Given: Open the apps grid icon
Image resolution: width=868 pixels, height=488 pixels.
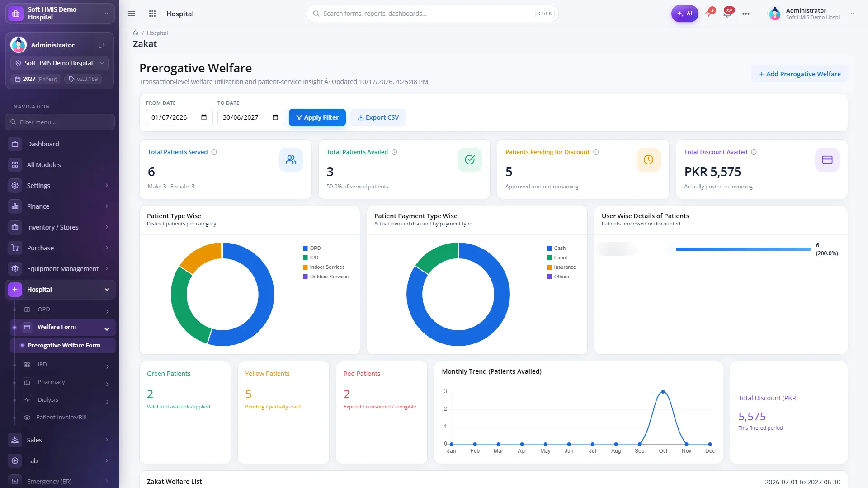Looking at the screenshot, I should click(x=152, y=14).
